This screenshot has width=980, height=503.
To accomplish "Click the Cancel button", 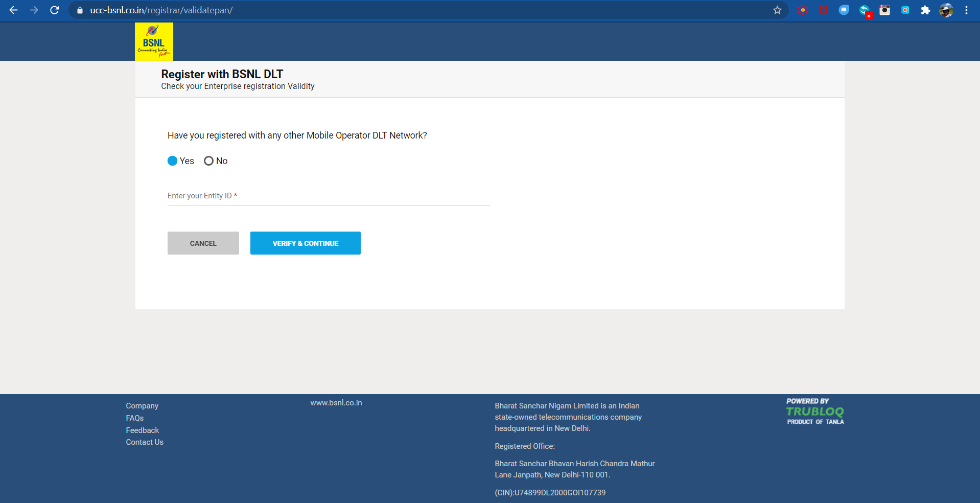I will (x=203, y=243).
